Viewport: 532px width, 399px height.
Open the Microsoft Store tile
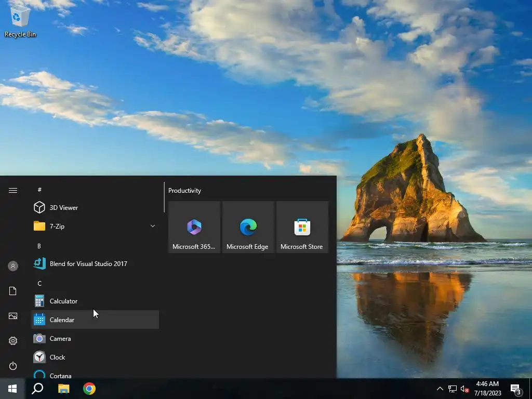click(x=302, y=227)
